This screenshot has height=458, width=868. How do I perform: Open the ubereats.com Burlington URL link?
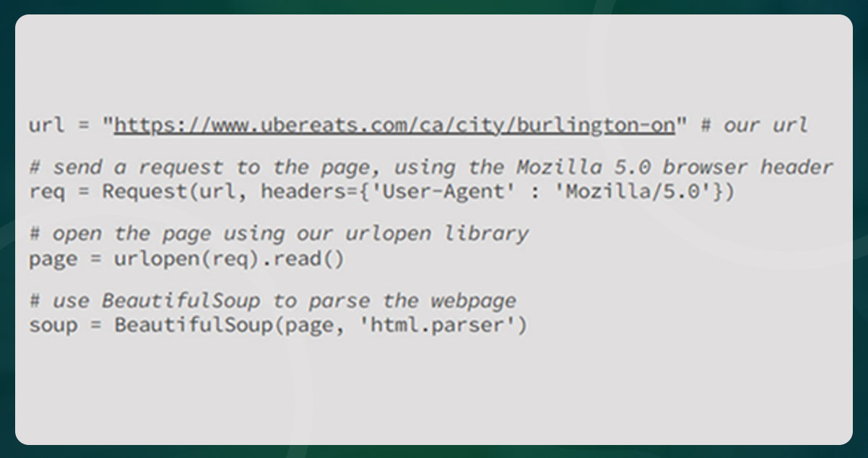[x=394, y=125]
